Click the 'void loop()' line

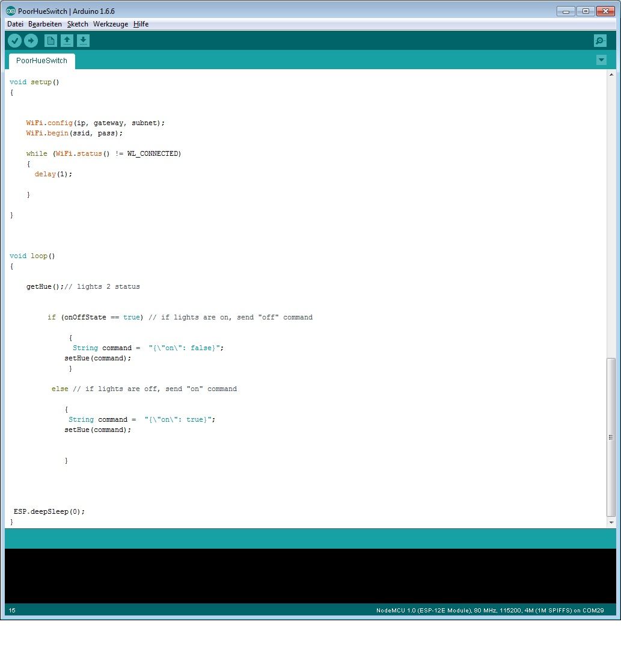32,256
